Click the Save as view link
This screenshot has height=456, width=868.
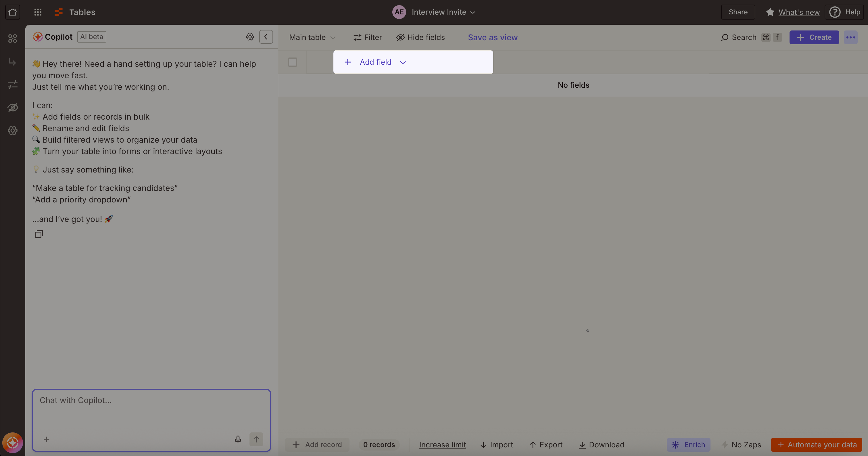click(492, 37)
